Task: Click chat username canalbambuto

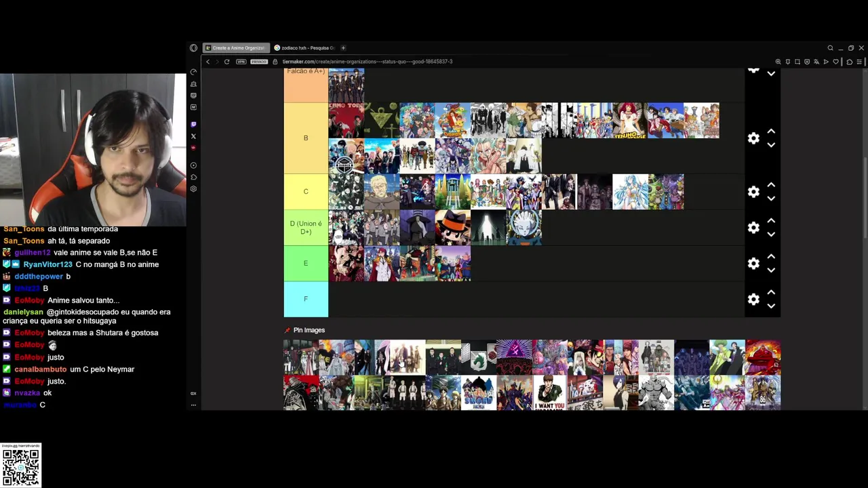Action: coord(41,369)
